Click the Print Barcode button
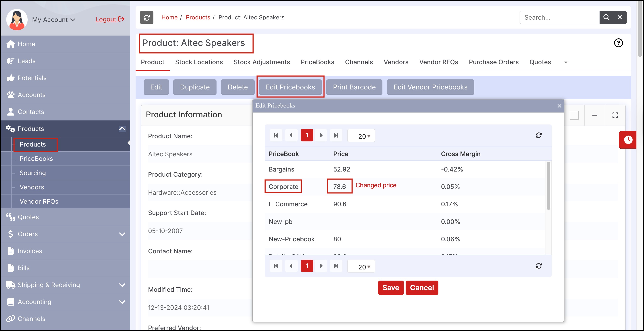The width and height of the screenshot is (644, 331). (354, 87)
